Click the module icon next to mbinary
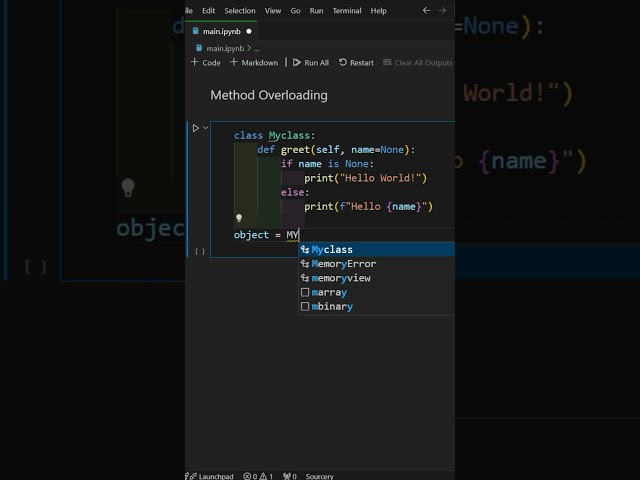The image size is (640, 480). click(304, 307)
